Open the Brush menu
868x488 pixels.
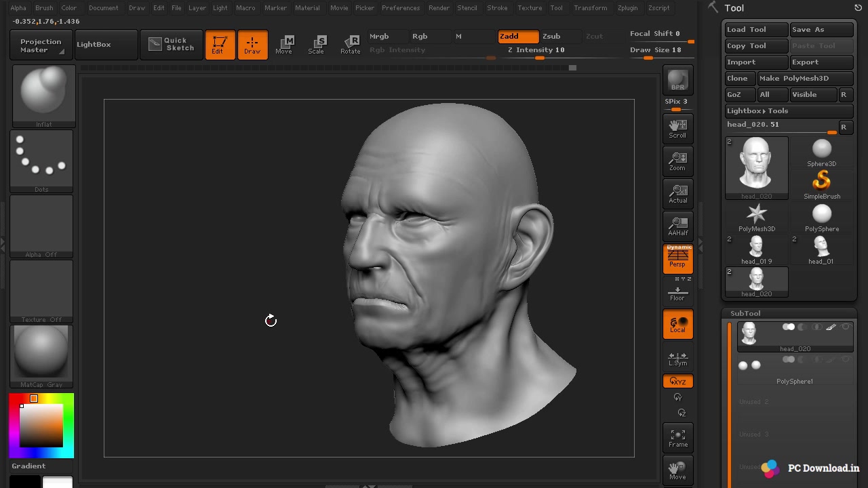click(x=44, y=7)
